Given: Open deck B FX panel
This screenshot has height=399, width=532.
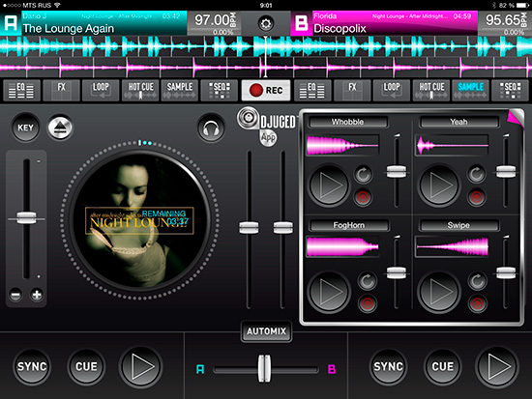Looking at the screenshot, I should [352, 90].
